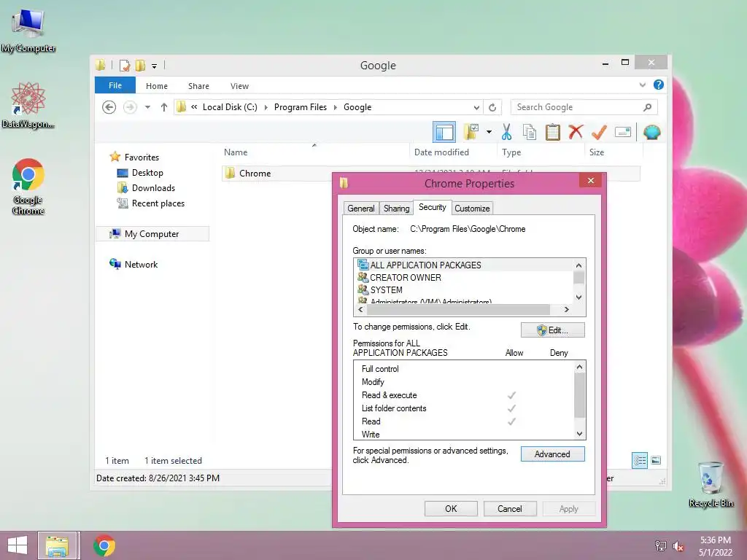Click the Forward arrow in Explorer
Image resolution: width=747 pixels, height=560 pixels.
(x=130, y=107)
